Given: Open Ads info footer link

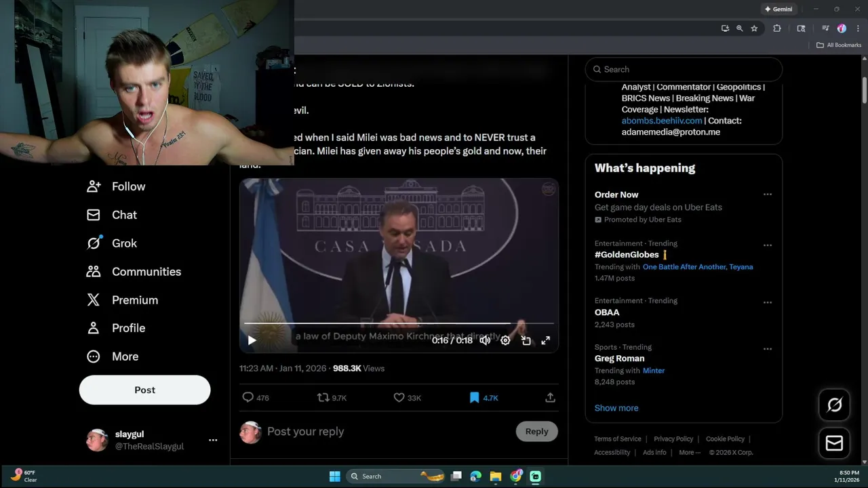Looking at the screenshot, I should [654, 453].
